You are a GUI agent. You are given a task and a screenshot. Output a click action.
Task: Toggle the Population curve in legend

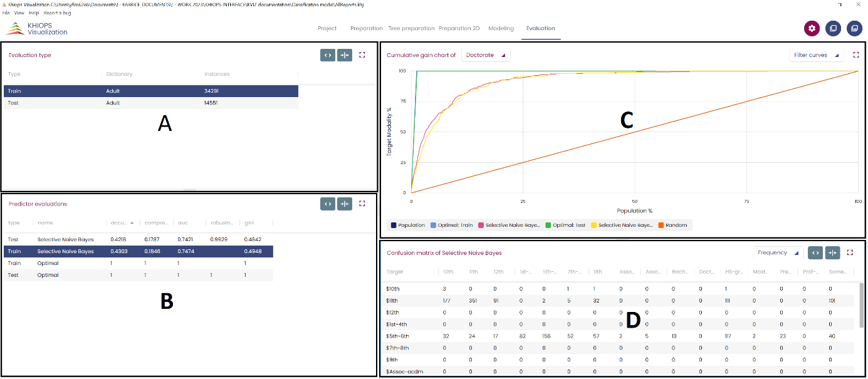(x=407, y=225)
